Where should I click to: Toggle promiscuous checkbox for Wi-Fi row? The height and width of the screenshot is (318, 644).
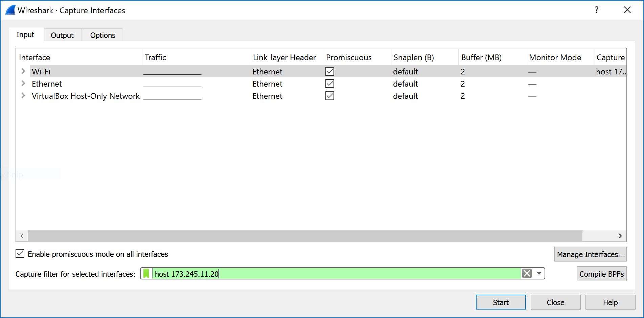coord(330,71)
